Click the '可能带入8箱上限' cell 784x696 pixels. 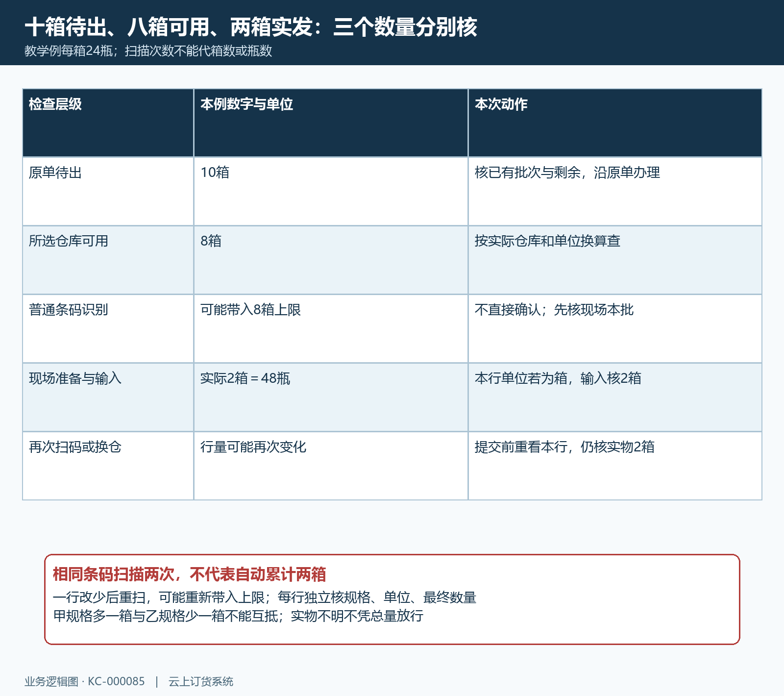(331, 329)
